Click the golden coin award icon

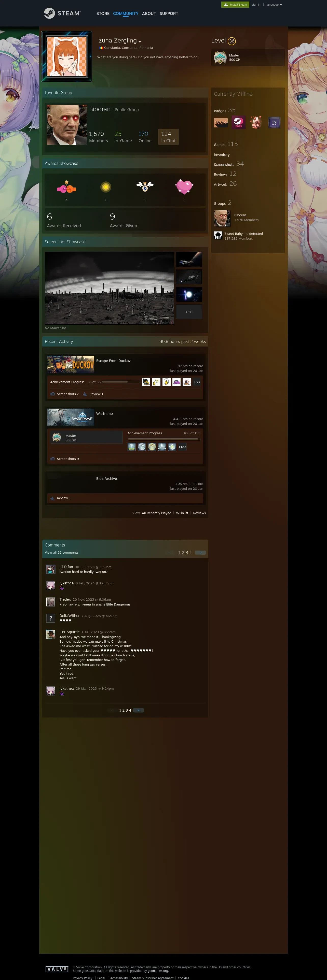(x=105, y=187)
